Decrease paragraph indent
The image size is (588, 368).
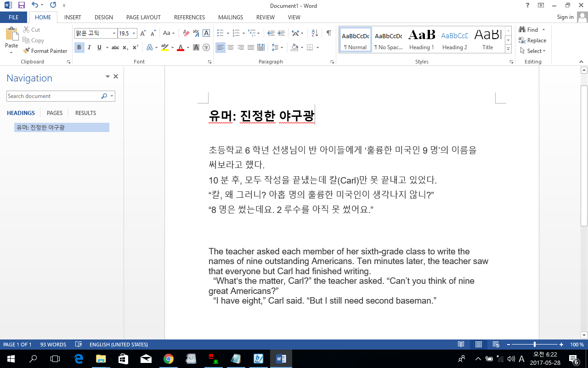[x=271, y=33]
